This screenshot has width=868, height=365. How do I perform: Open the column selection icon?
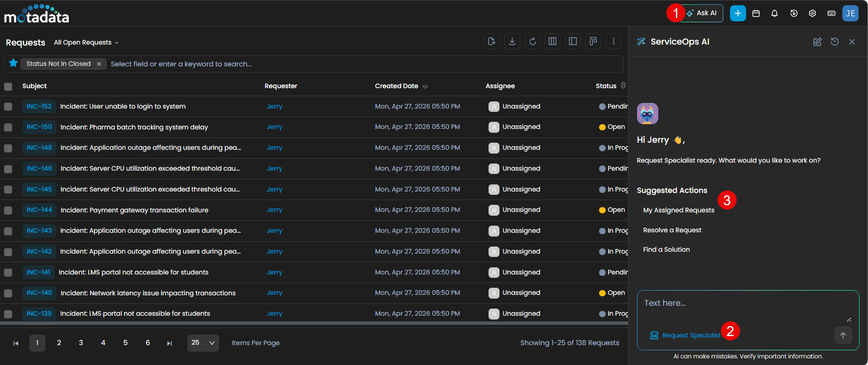553,41
